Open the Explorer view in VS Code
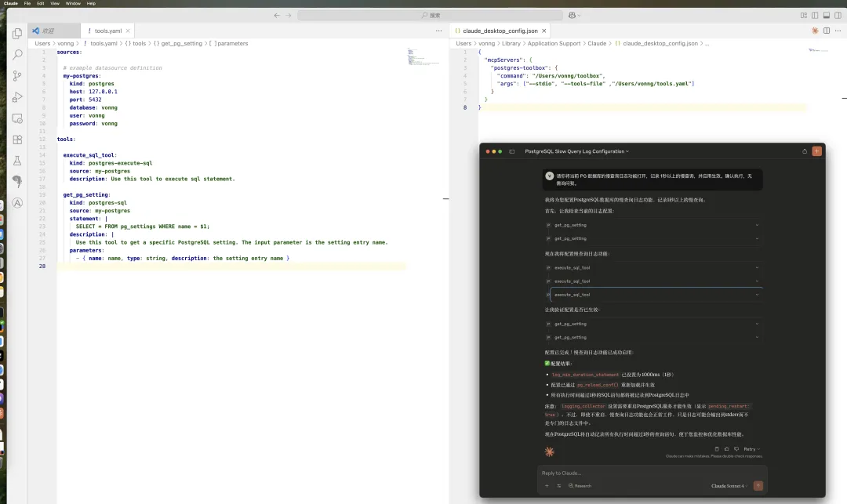This screenshot has width=847, height=504. [16, 32]
